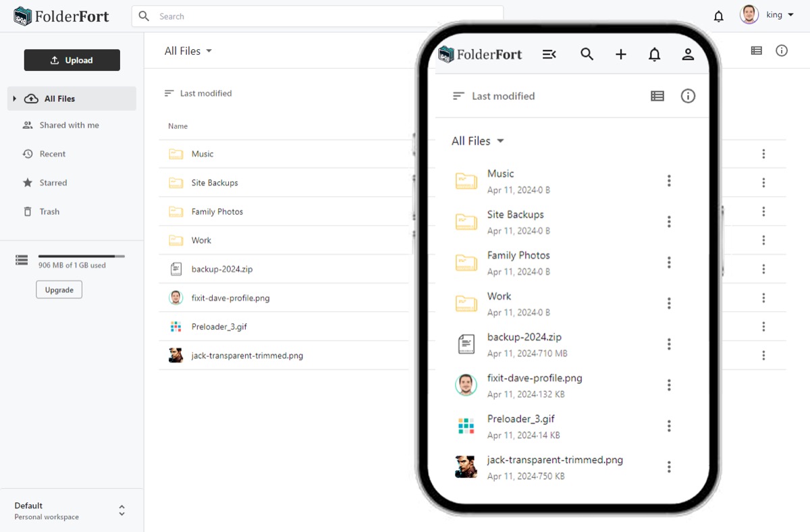Click the storage usage progress bar
This screenshot has height=532, width=810.
[x=81, y=257]
